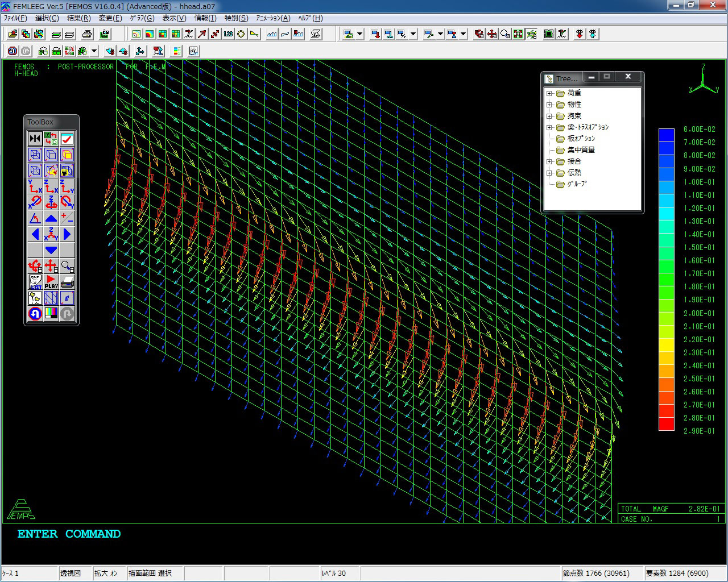Screen dimensions: 728x582
Task: Expand the 拘束 tree node
Action: click(549, 116)
